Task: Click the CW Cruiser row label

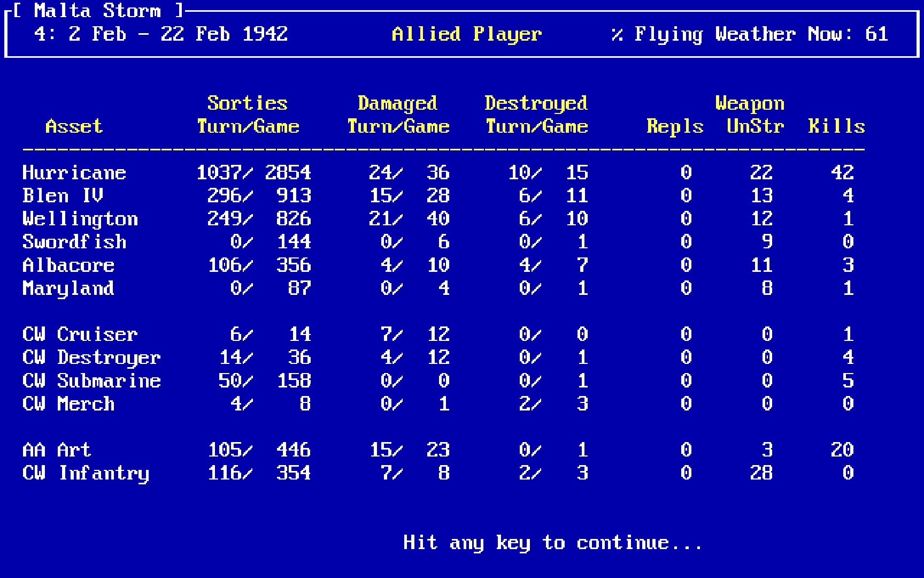Action: tap(80, 334)
